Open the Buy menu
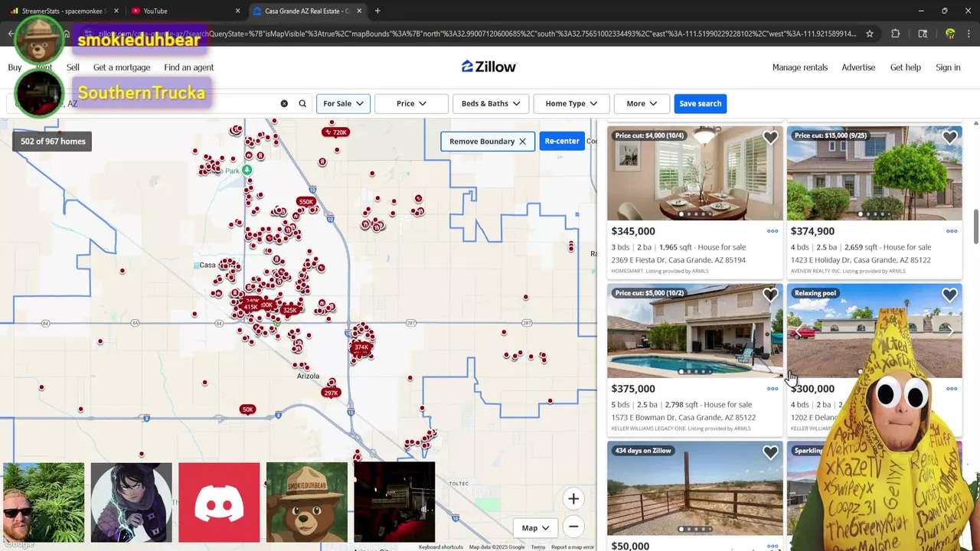The height and width of the screenshot is (551, 980). point(15,67)
